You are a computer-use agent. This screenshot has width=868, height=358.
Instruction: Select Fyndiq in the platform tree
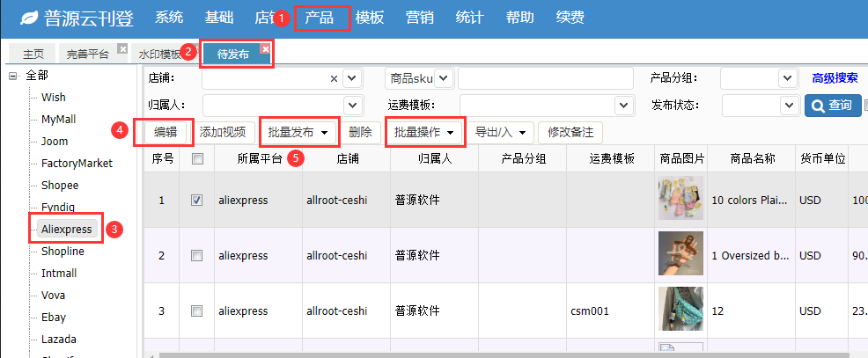[x=57, y=208]
